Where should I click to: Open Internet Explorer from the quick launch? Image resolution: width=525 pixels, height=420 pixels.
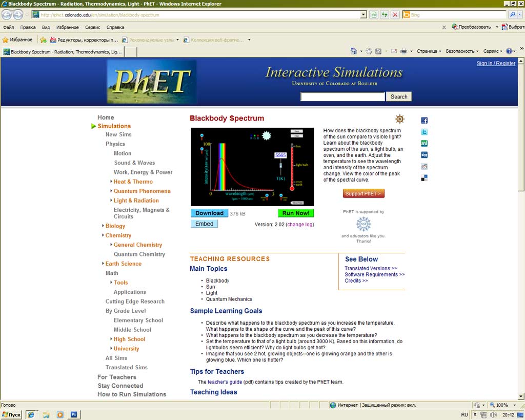pyautogui.click(x=31, y=415)
